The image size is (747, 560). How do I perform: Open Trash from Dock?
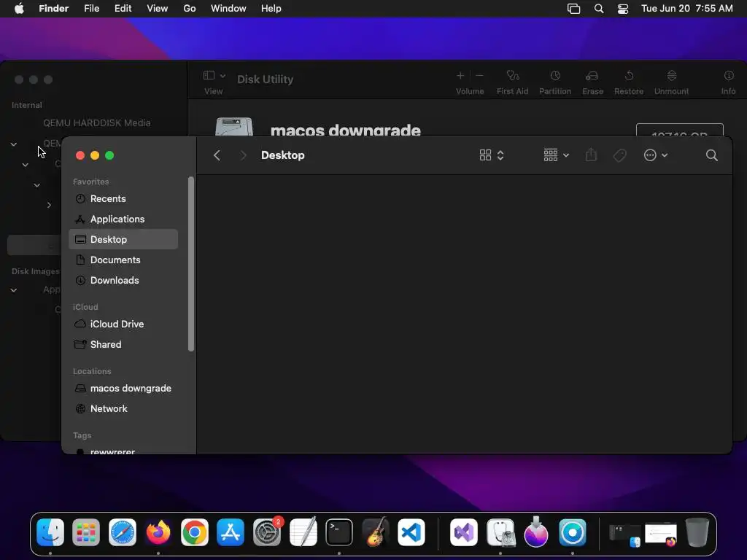[x=697, y=532]
